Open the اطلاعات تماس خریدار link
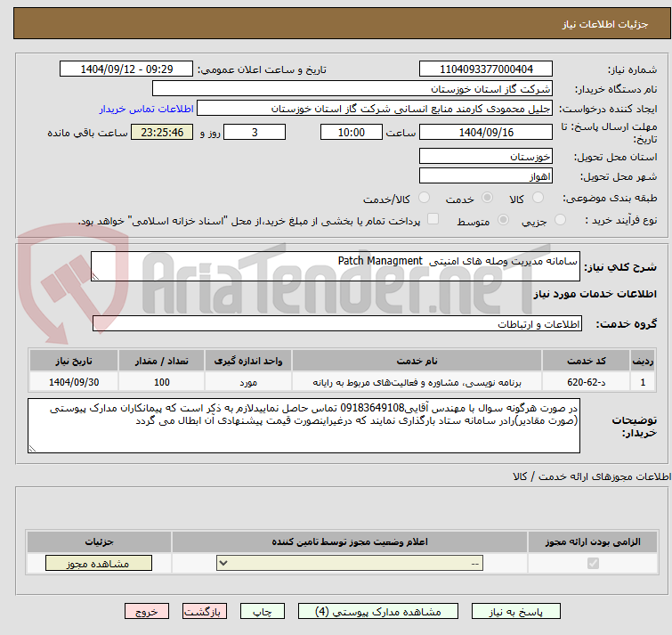The height and width of the screenshot is (635, 672). point(147,109)
